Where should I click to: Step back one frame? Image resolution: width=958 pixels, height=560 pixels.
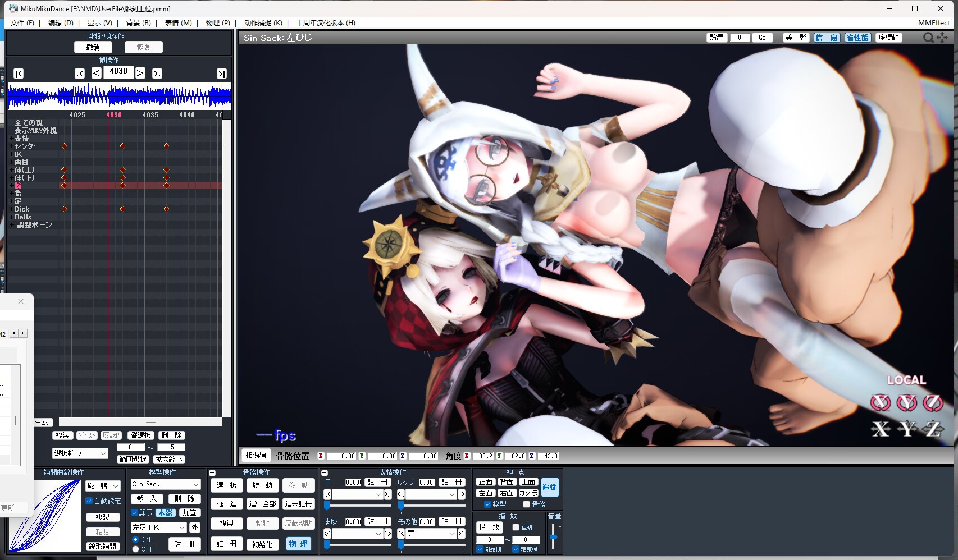(x=97, y=73)
